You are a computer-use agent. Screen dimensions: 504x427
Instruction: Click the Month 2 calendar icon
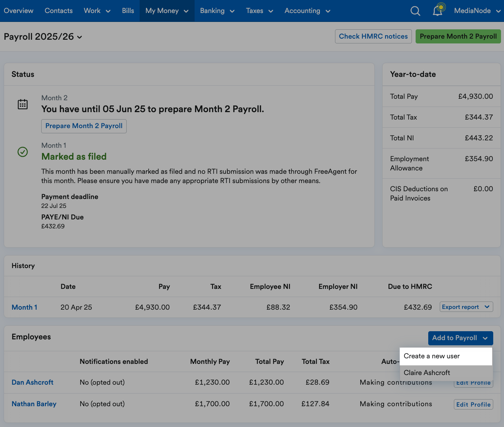coord(23,104)
